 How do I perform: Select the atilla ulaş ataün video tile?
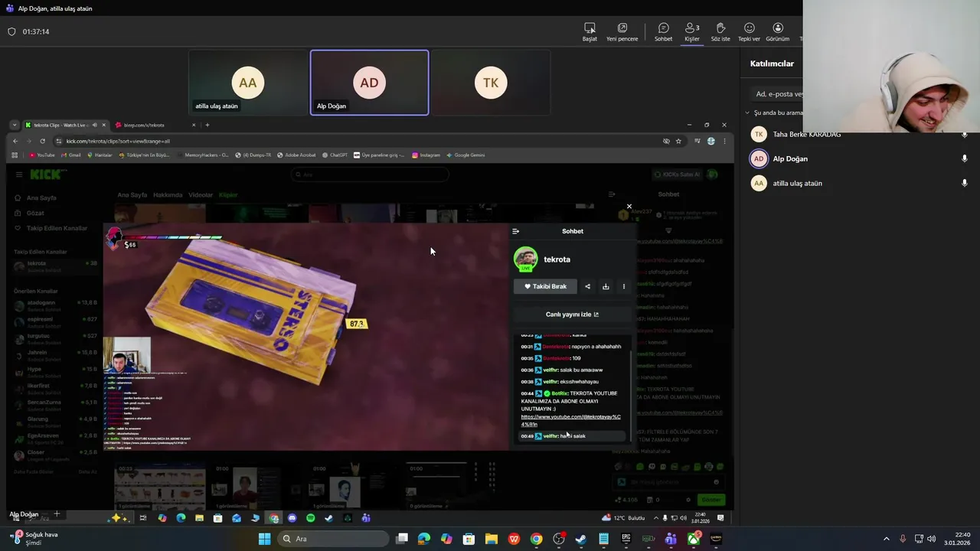pos(248,83)
